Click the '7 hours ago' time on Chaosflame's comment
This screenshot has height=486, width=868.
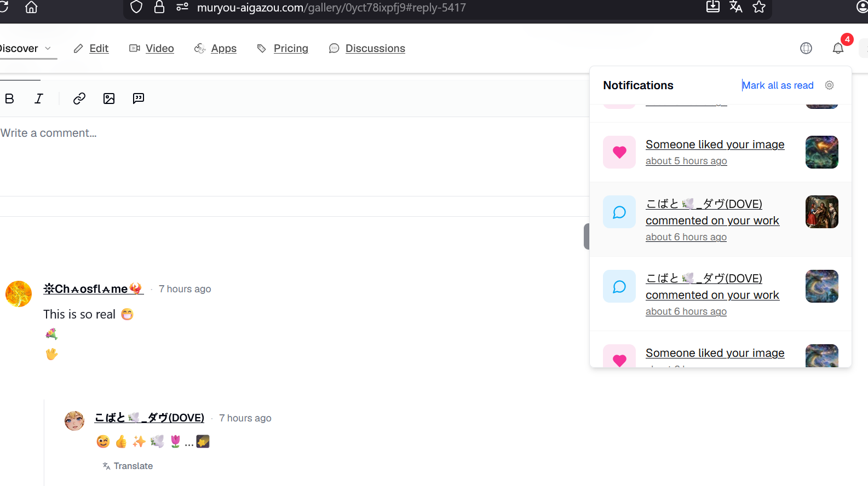185,289
